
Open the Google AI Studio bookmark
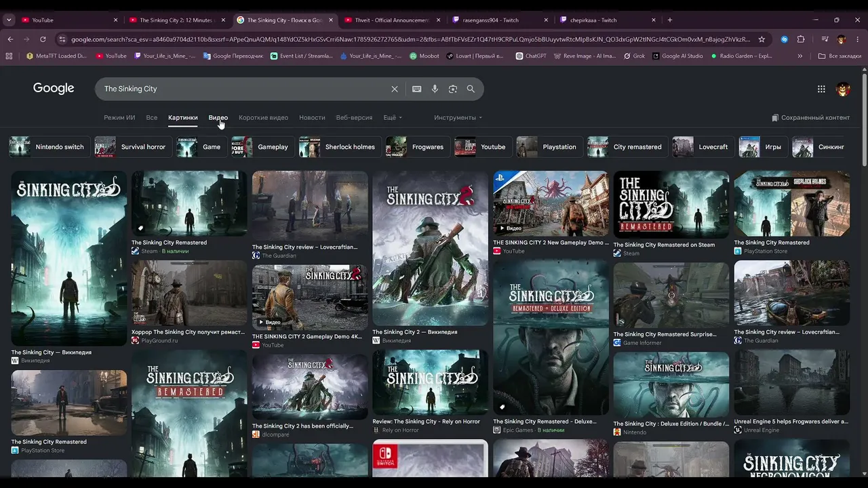click(x=677, y=56)
